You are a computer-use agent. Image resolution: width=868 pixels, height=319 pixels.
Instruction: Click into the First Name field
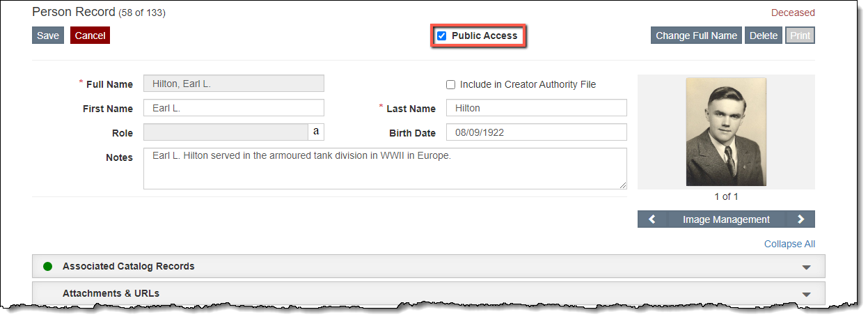coord(233,108)
